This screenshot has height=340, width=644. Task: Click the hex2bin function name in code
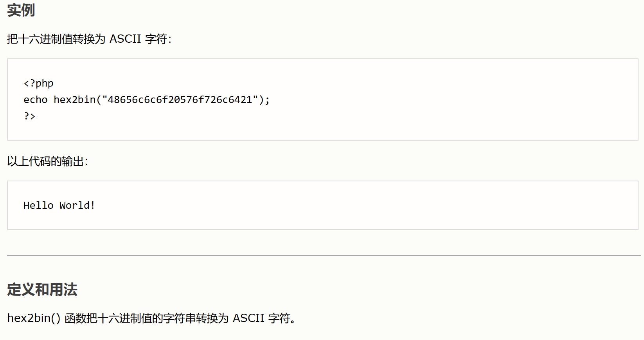75,99
